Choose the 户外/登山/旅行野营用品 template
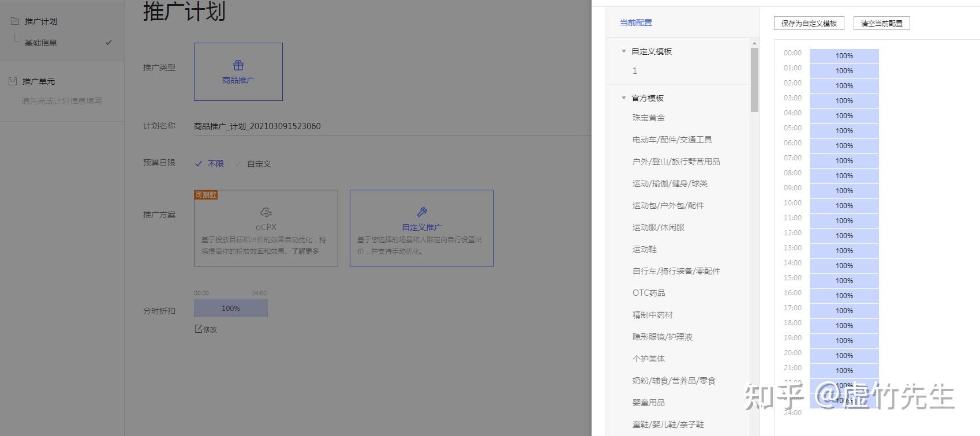The image size is (980, 436). tap(676, 161)
